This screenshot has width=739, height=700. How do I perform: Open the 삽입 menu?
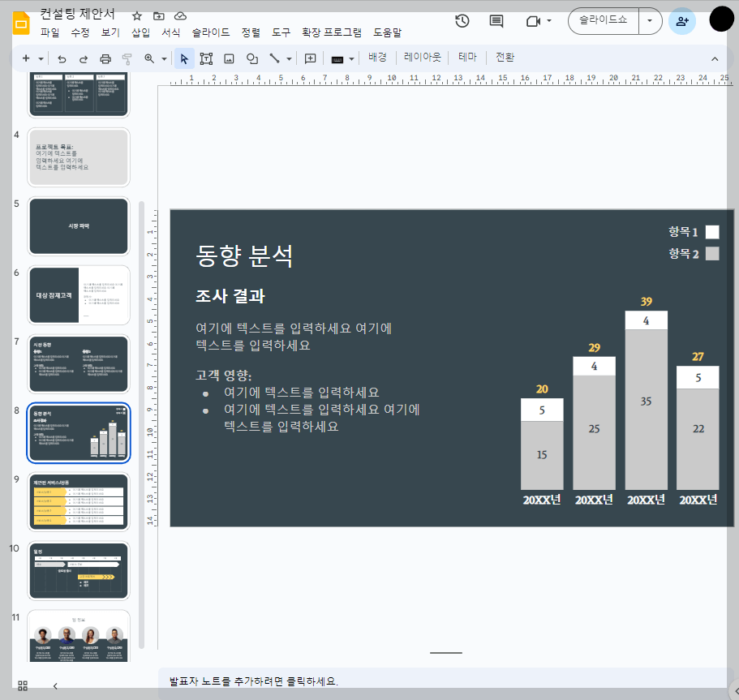pos(137,33)
